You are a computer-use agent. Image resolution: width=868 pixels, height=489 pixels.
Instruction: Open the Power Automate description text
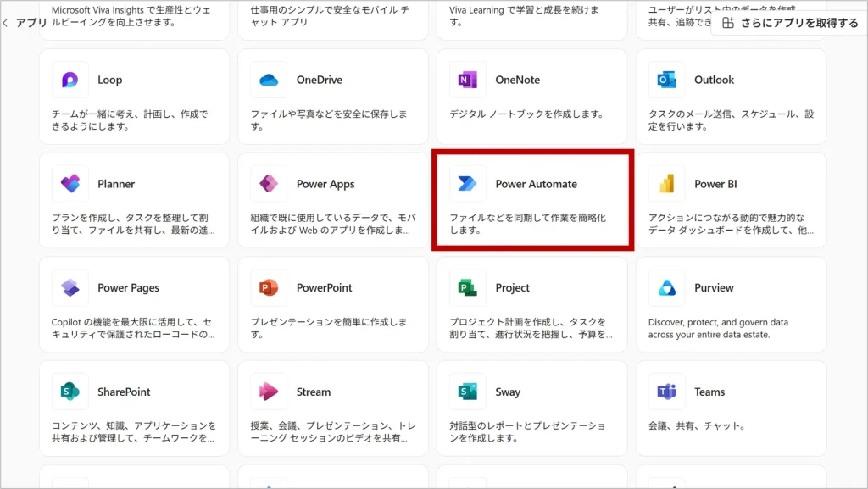[x=527, y=224]
